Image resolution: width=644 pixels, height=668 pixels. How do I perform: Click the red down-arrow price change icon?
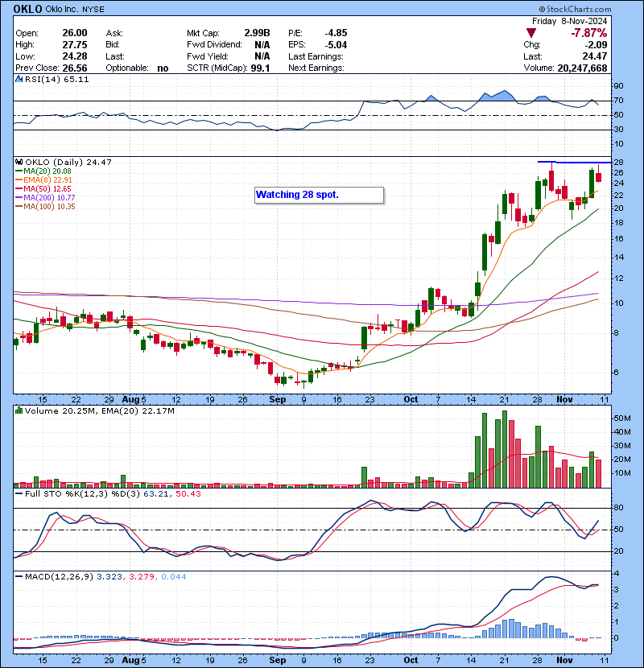click(530, 33)
